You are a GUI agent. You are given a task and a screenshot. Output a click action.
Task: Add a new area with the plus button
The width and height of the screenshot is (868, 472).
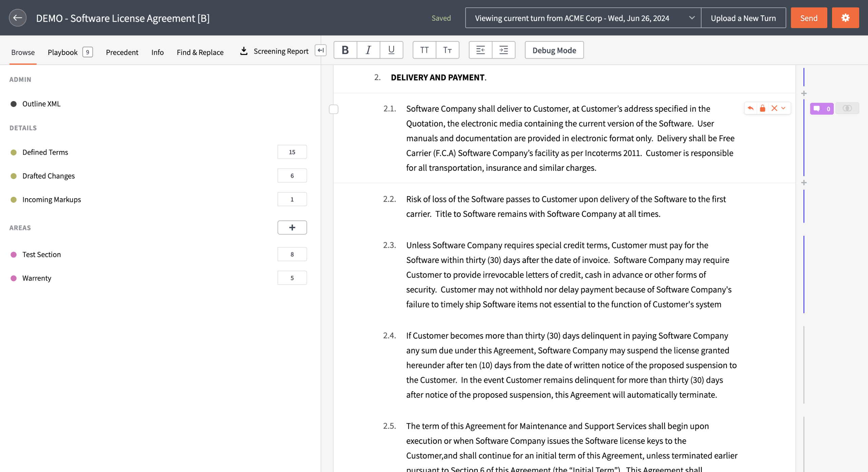292,227
